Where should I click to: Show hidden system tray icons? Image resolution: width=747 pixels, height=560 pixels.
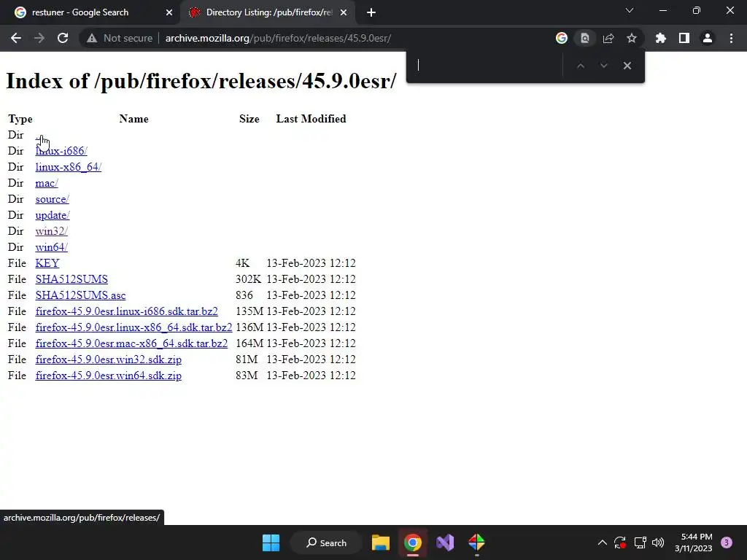tap(602, 542)
